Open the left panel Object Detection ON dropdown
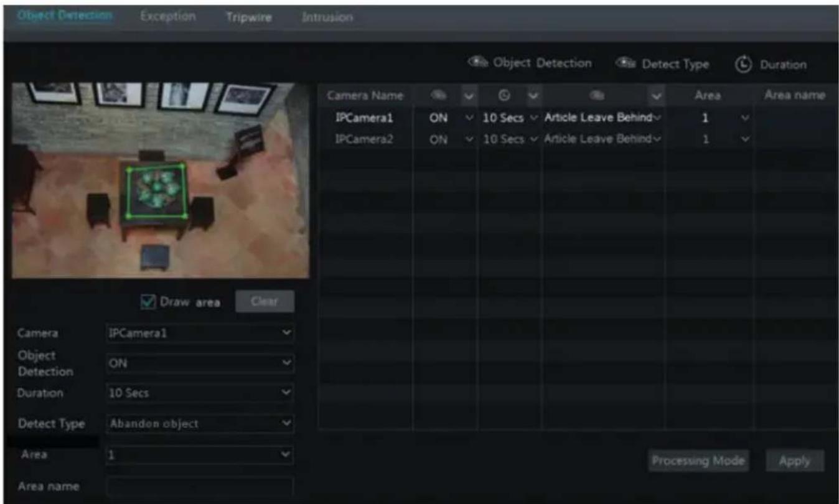The width and height of the screenshot is (839, 504). point(199,363)
